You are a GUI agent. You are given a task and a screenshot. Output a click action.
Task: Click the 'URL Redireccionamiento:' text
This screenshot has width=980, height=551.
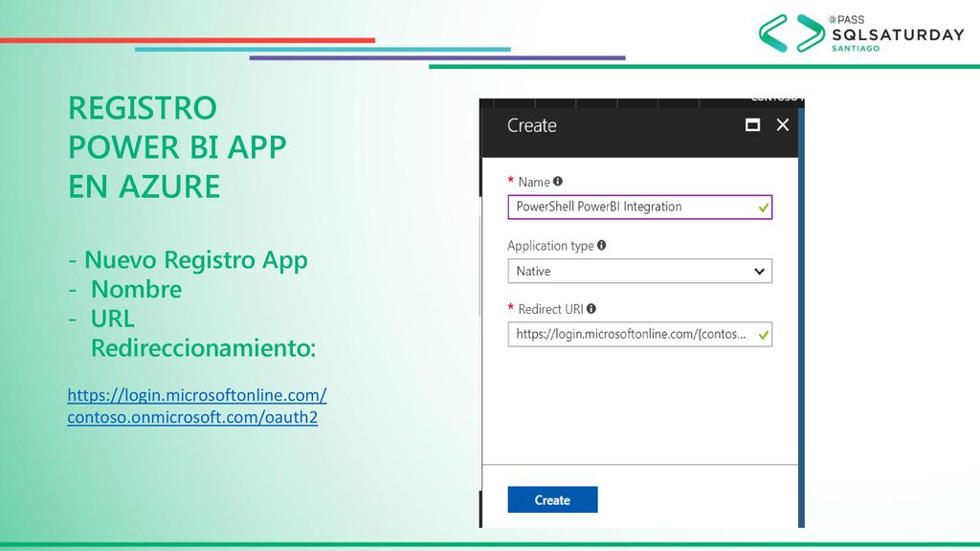coord(203,334)
